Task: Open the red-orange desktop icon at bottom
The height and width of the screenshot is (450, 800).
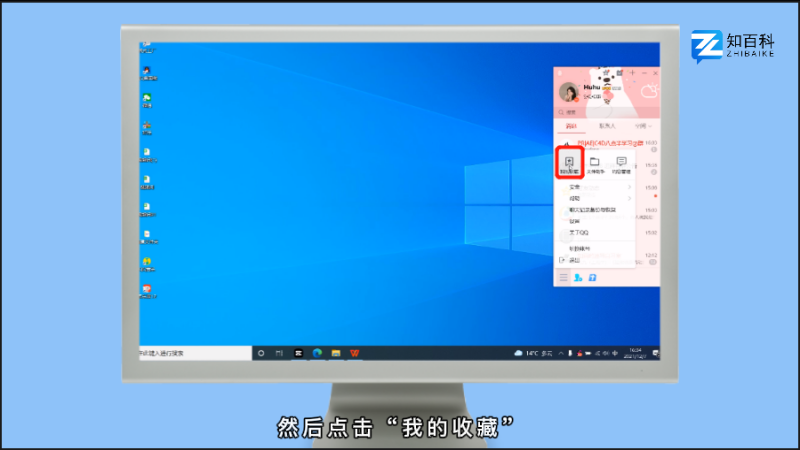Action: click(147, 291)
